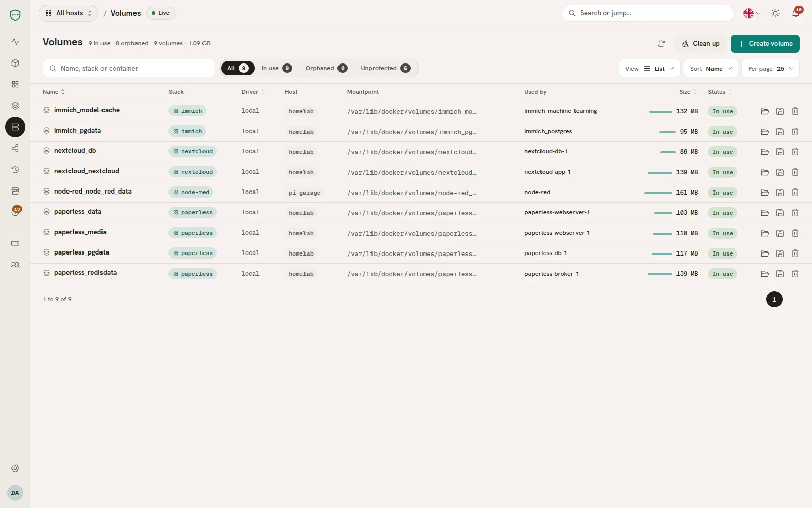Screen dimensions: 812x508
Task: Open the containers cube icon in the sidebar
Action: tap(15, 63)
